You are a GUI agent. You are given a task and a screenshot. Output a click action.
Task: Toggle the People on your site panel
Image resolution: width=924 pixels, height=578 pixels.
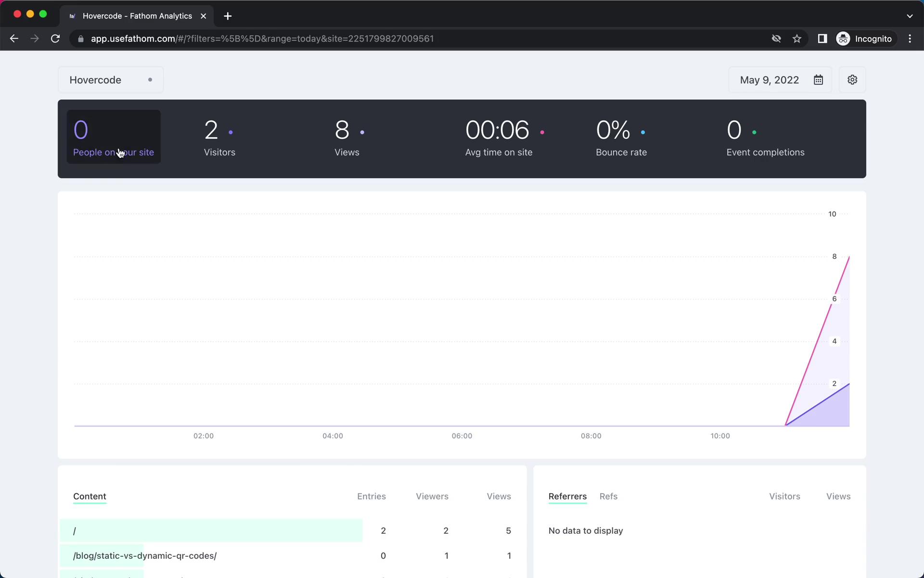coord(113,139)
